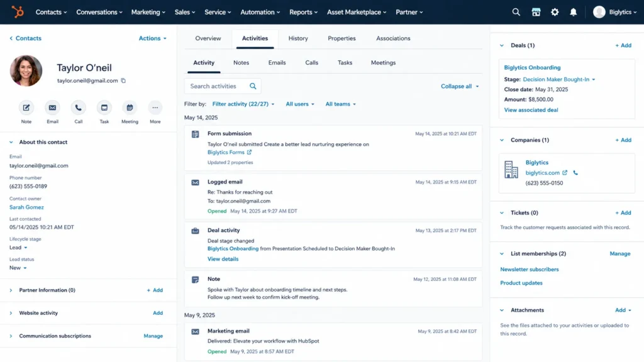Open Filter activity (22/27) dropdown
Image resolution: width=644 pixels, height=362 pixels.
[x=243, y=104]
